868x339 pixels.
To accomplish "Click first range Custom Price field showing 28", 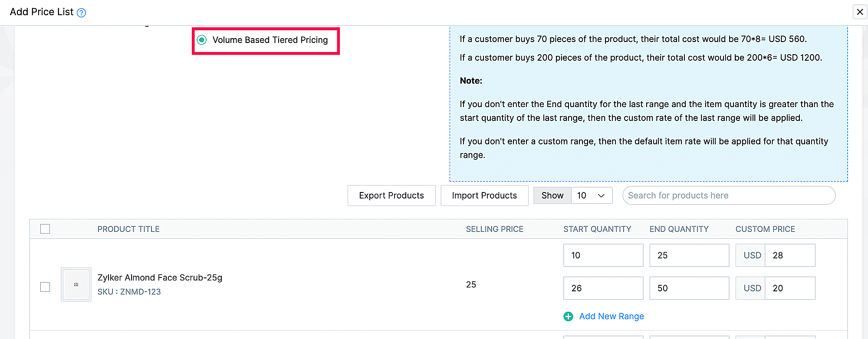I will click(789, 255).
